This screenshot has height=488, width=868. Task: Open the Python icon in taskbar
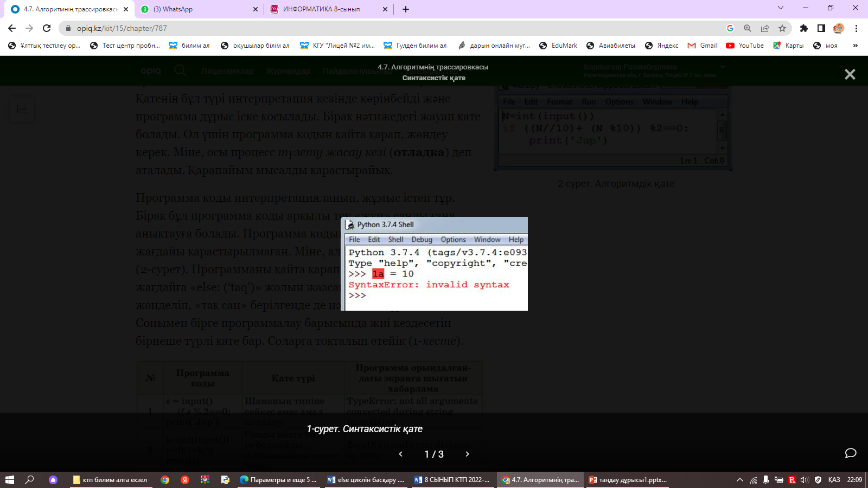click(225, 480)
